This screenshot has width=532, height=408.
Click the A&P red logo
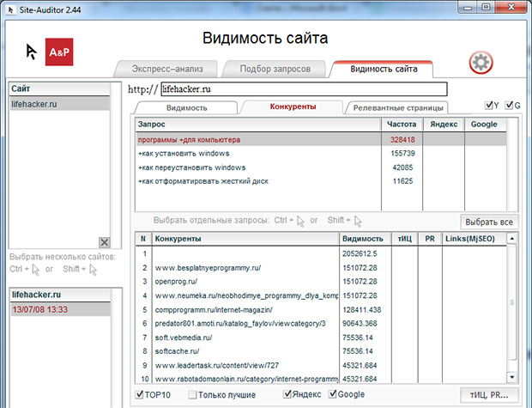(59, 52)
